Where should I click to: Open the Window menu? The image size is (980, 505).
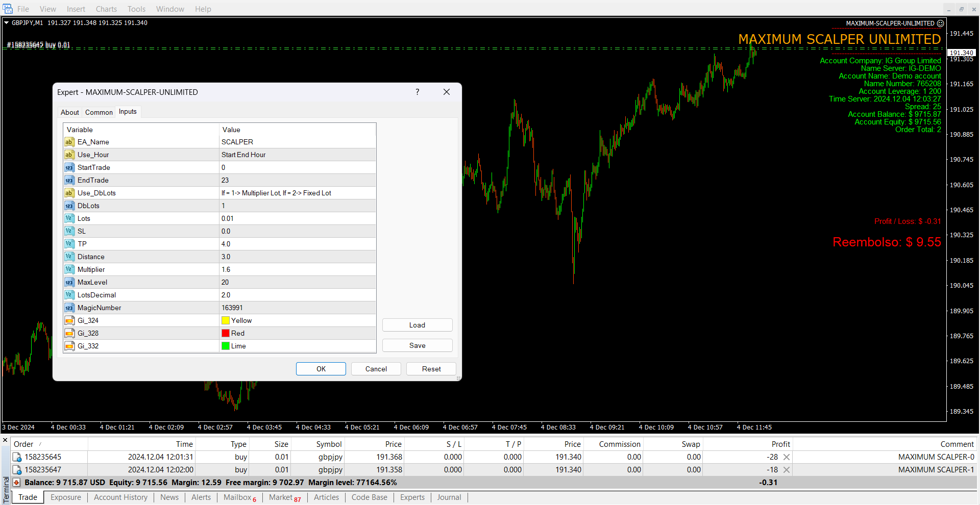point(170,9)
